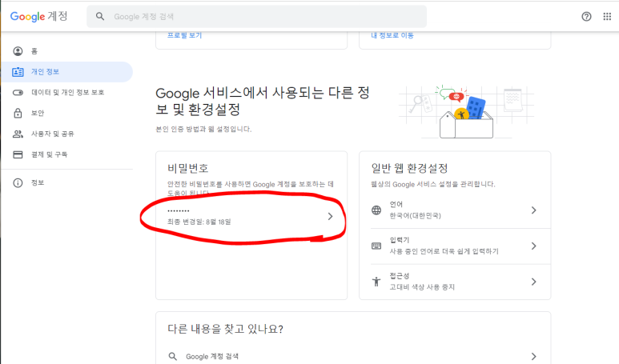Click the search magnifier icon in the header
This screenshot has height=364, width=619.
click(100, 16)
